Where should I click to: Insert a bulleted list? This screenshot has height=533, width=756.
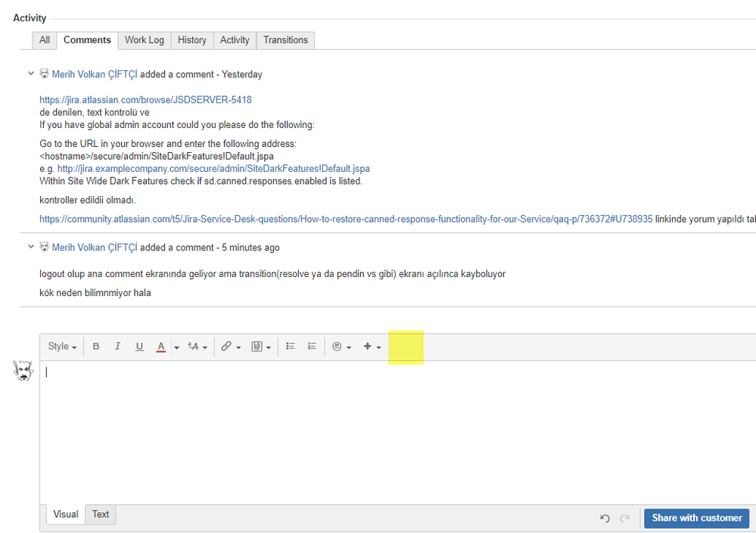pos(291,346)
